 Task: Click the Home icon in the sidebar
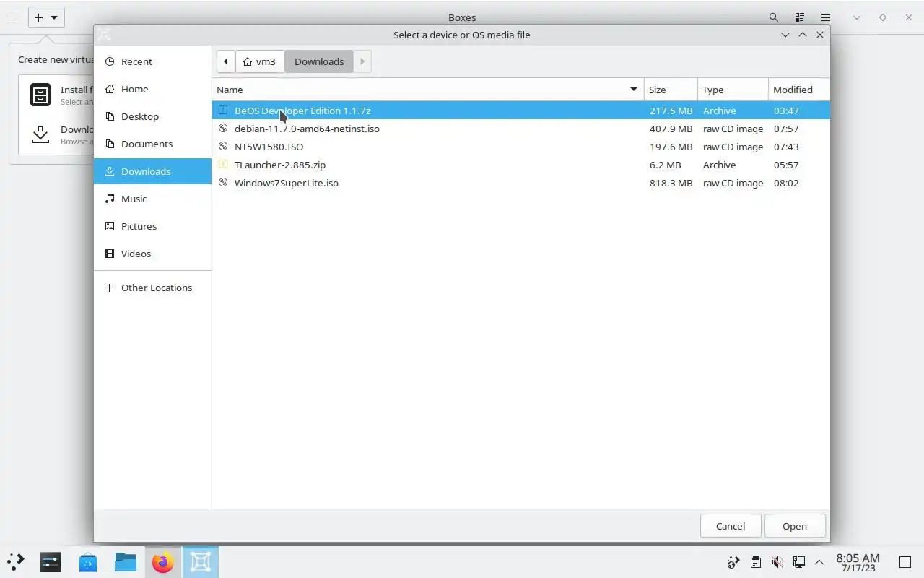[x=110, y=89]
